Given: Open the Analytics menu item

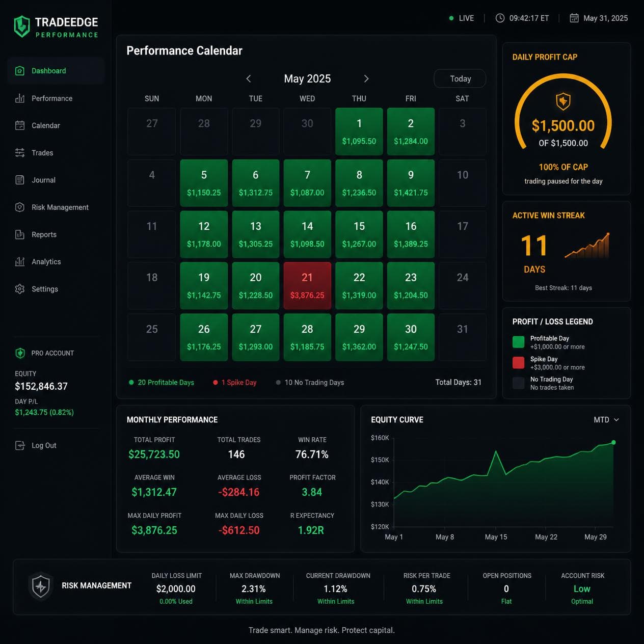Looking at the screenshot, I should click(x=56, y=262).
